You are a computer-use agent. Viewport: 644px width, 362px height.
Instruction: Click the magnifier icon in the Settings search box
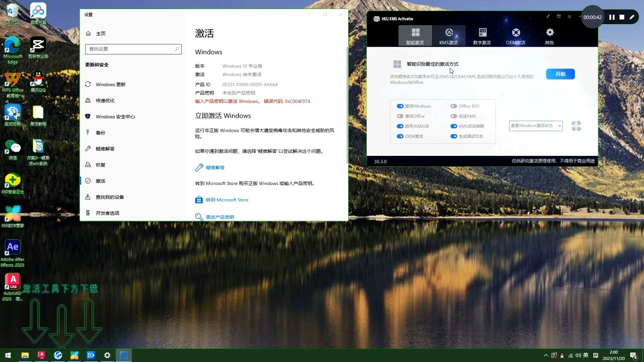coord(177,49)
